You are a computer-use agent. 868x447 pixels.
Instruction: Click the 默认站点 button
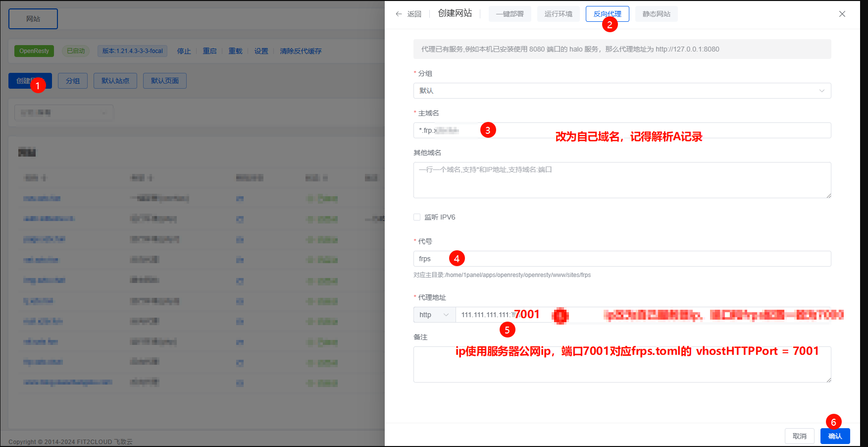click(115, 81)
